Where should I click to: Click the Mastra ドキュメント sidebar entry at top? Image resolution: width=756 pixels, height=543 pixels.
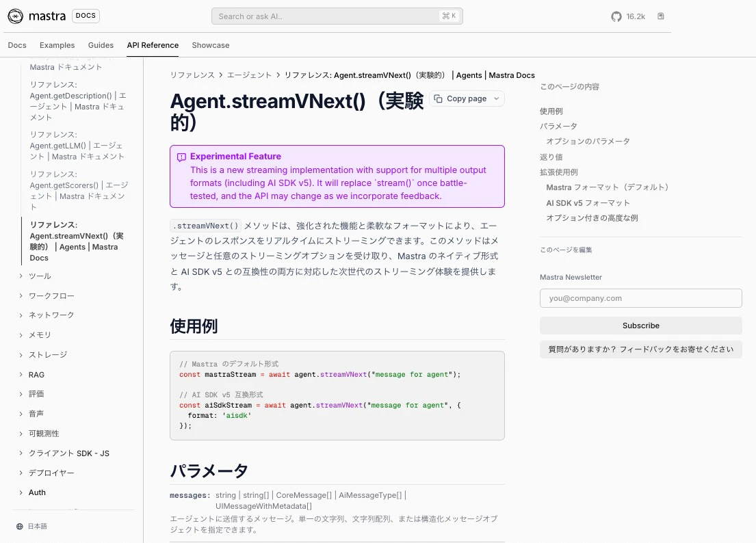[x=66, y=67]
